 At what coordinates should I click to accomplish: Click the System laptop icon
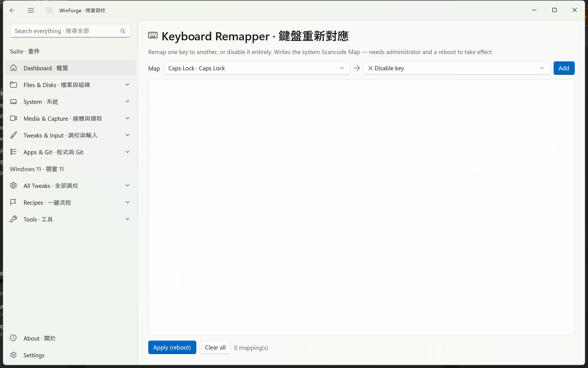coord(13,102)
